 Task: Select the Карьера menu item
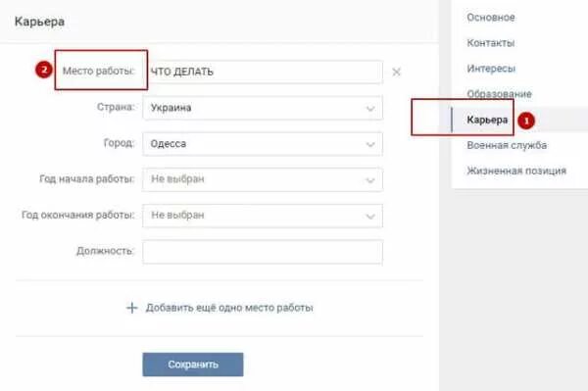pos(487,120)
